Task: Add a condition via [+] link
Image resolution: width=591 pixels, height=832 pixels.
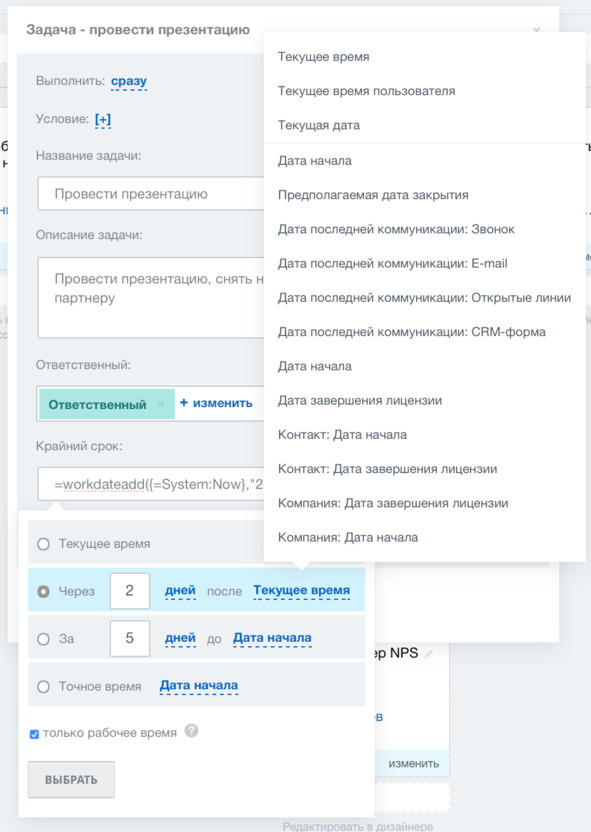Action: 103,119
